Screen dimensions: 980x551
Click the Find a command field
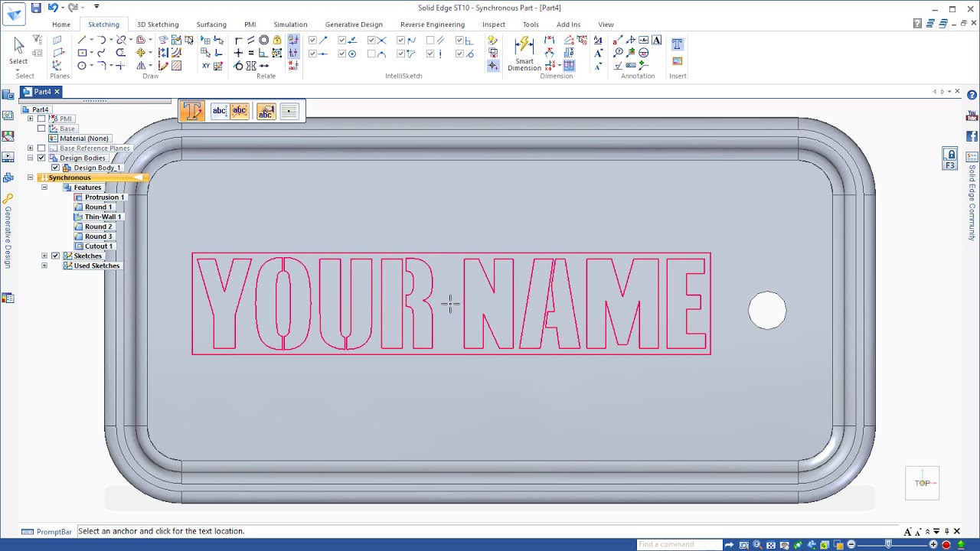[x=679, y=545]
